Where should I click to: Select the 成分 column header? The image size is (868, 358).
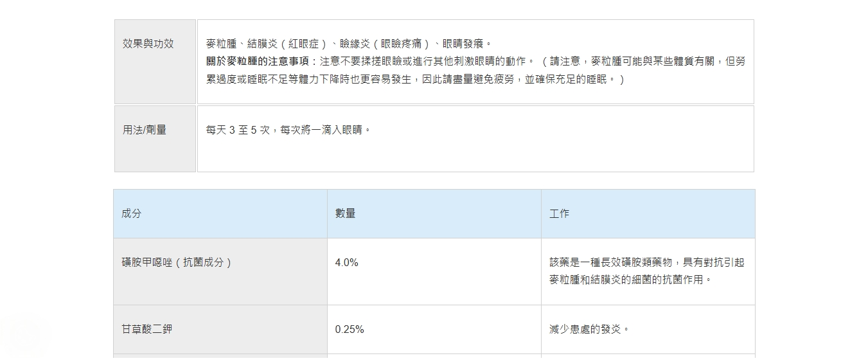131,213
